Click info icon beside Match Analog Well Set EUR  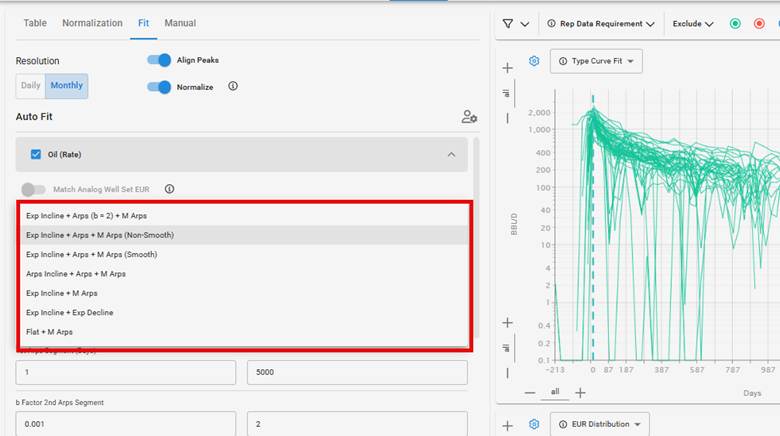tap(170, 189)
